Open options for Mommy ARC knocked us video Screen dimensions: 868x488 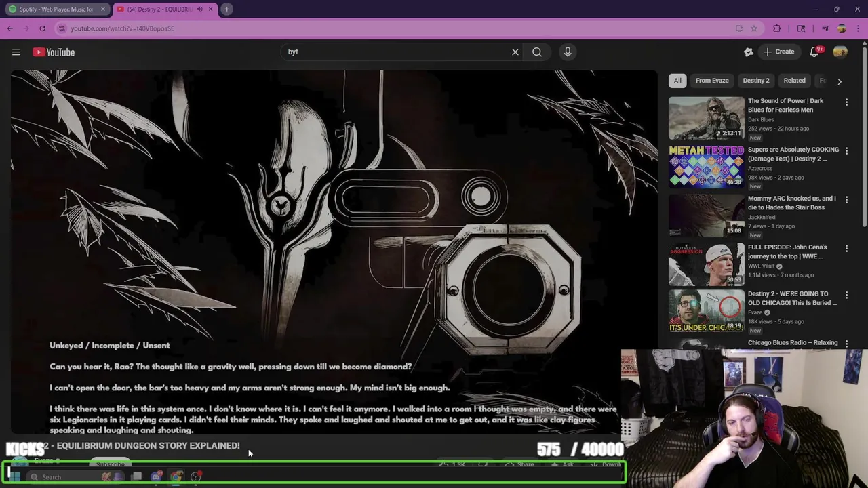pyautogui.click(x=846, y=200)
